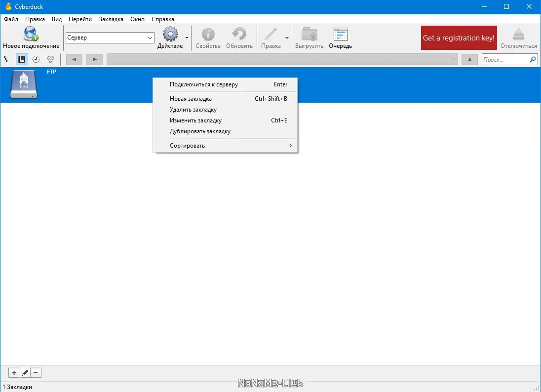This screenshot has width=541, height=392.
Task: Choose Изменить закладку menu entry
Action: pyautogui.click(x=225, y=120)
